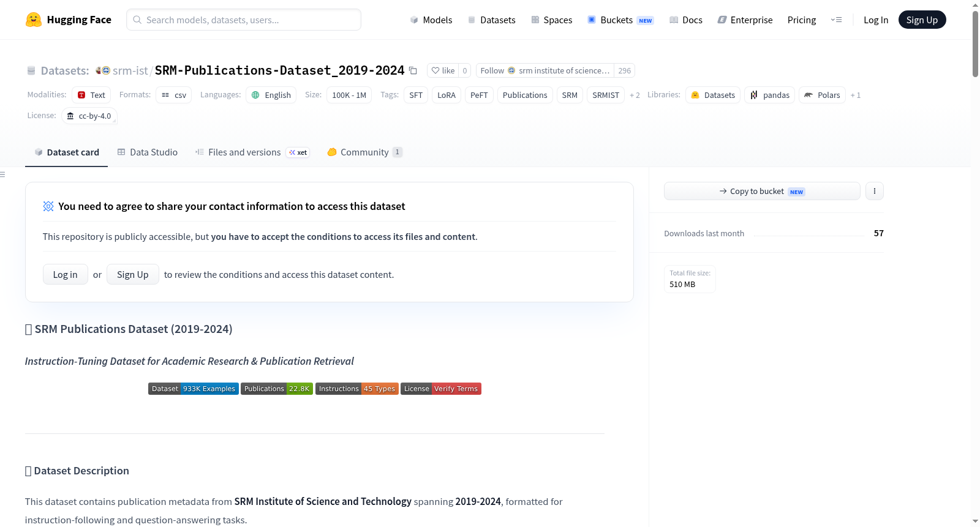The height and width of the screenshot is (527, 980).
Task: Click the Publications tag
Action: click(525, 95)
